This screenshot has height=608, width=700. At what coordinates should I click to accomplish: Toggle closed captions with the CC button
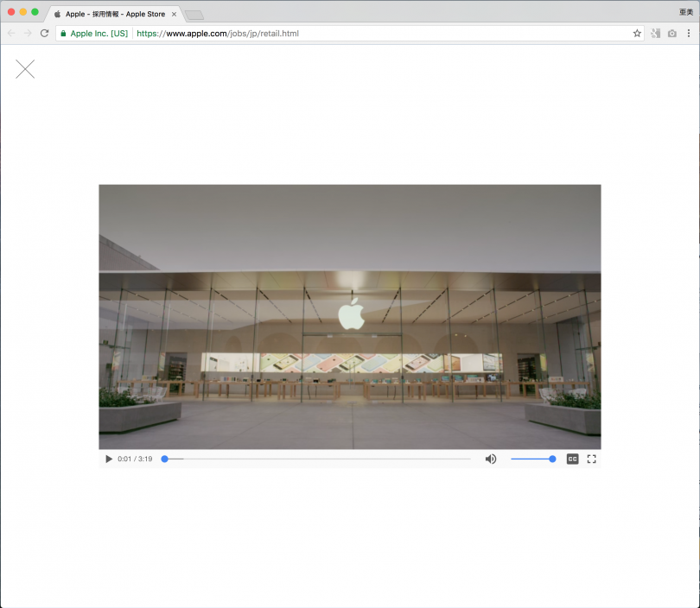(572, 459)
